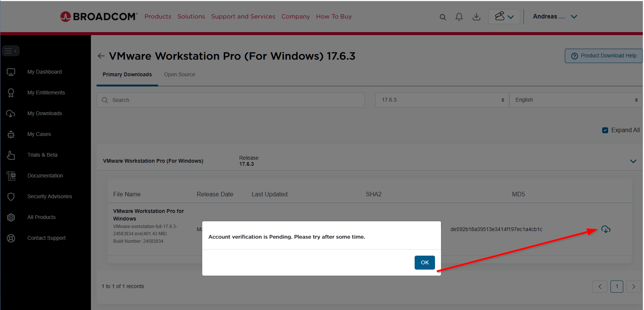Click the Build Number: 24583834 text

(138, 241)
